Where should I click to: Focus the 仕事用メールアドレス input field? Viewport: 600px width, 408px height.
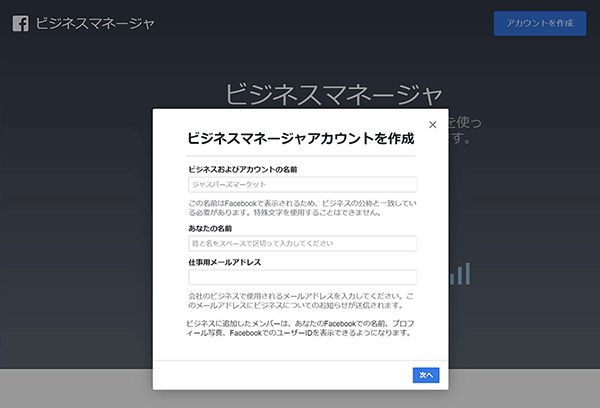[x=303, y=277]
